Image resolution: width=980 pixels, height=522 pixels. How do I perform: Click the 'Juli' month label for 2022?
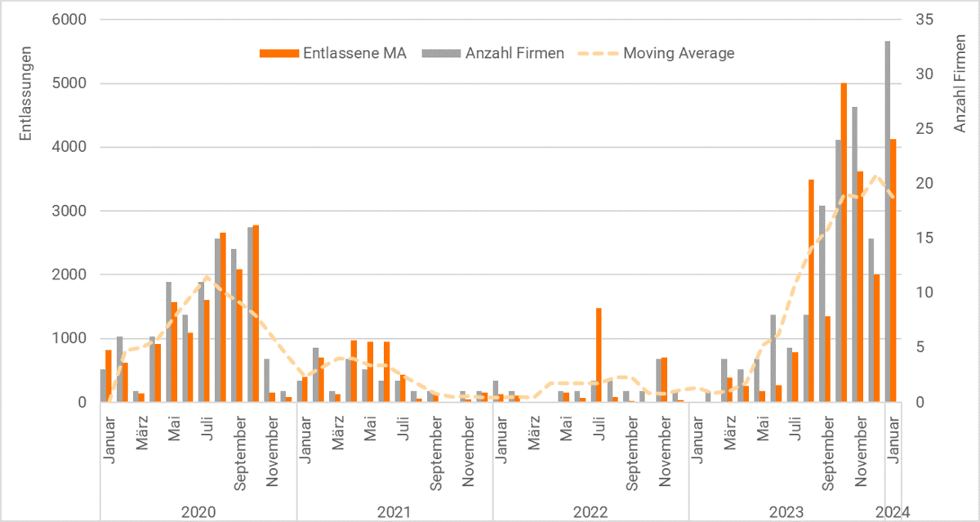click(x=600, y=428)
